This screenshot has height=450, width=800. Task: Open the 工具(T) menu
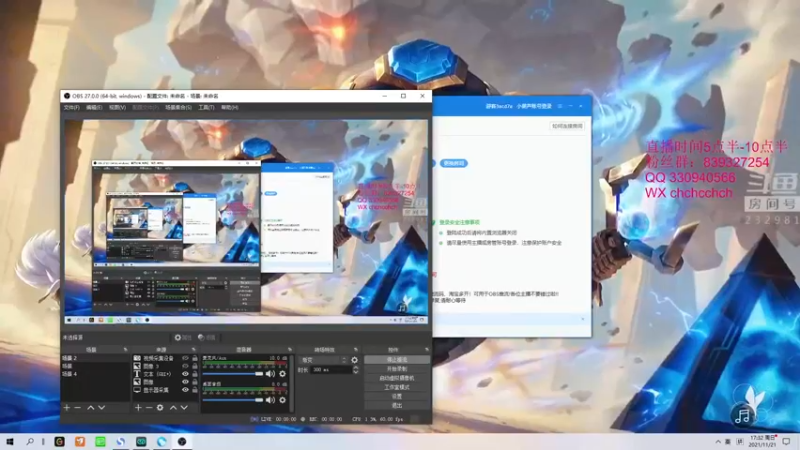206,108
